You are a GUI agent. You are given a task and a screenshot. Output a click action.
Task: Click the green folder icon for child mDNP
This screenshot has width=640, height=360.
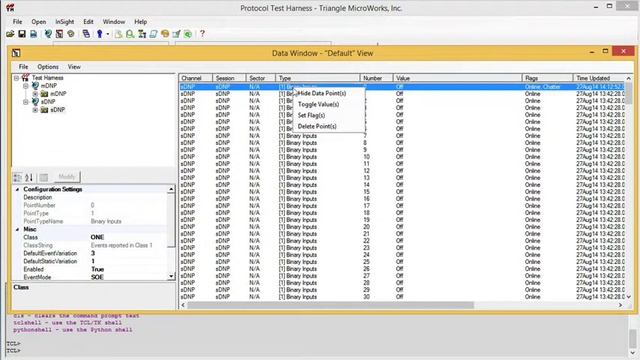coord(44,94)
